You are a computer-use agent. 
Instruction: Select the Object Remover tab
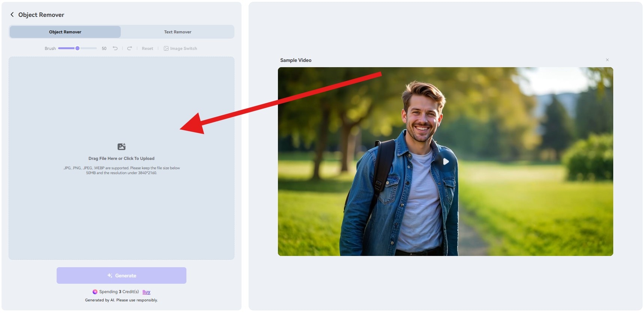(65, 32)
